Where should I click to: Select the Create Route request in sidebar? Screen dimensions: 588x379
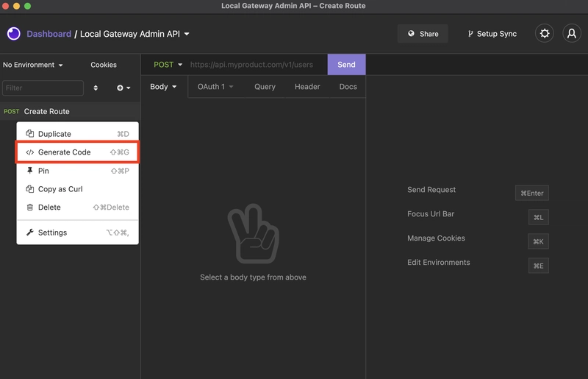[70, 111]
